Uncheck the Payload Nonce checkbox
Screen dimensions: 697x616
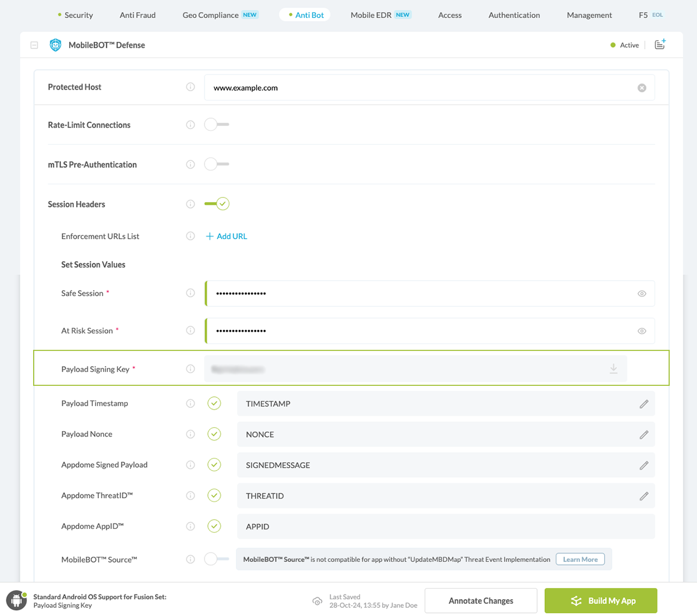214,434
